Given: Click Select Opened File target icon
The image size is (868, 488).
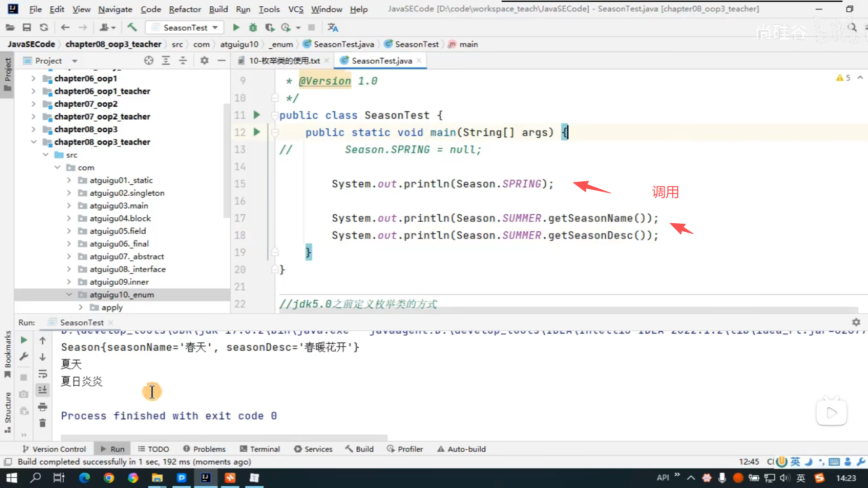Looking at the screenshot, I should pos(149,61).
